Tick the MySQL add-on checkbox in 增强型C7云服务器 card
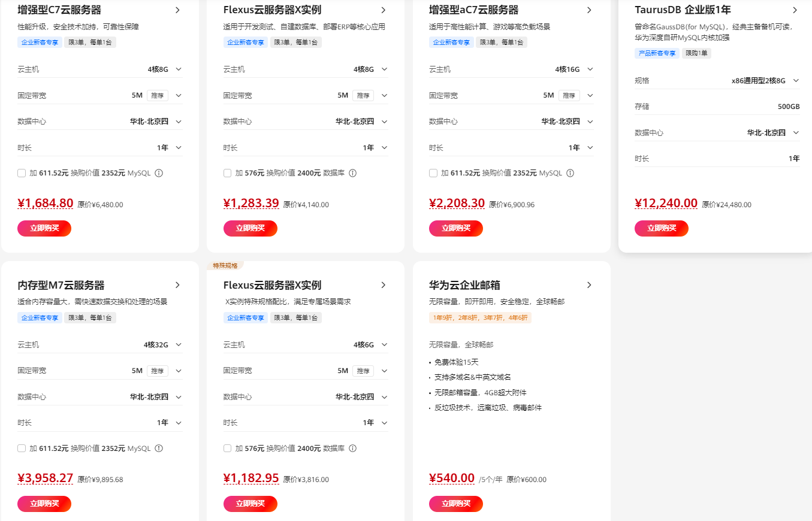The width and height of the screenshot is (812, 521). click(22, 173)
